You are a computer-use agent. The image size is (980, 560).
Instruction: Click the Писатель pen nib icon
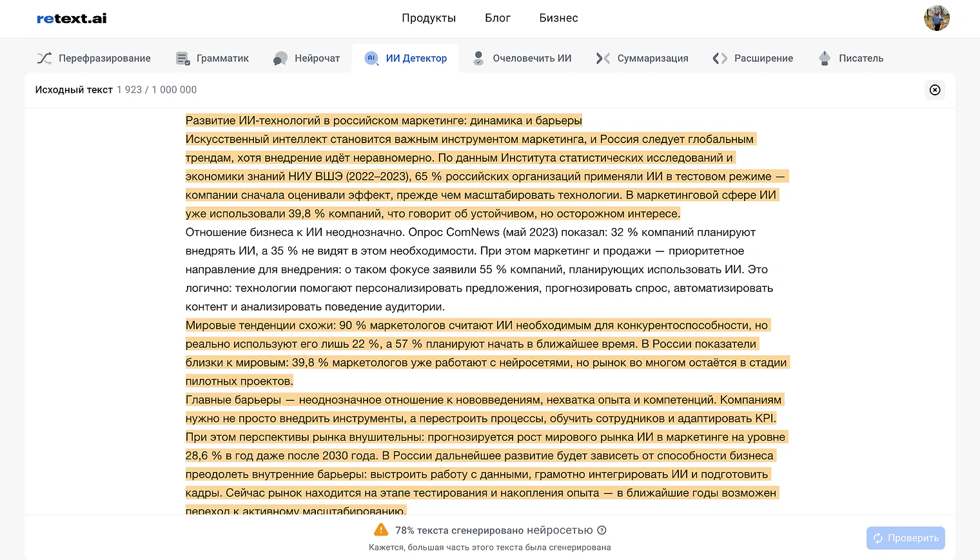click(x=825, y=58)
